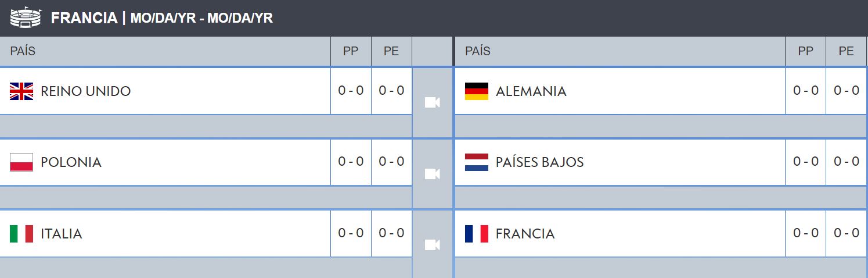The image size is (868, 278).
Task: Select the REINO UNIDO team name
Action: click(86, 91)
